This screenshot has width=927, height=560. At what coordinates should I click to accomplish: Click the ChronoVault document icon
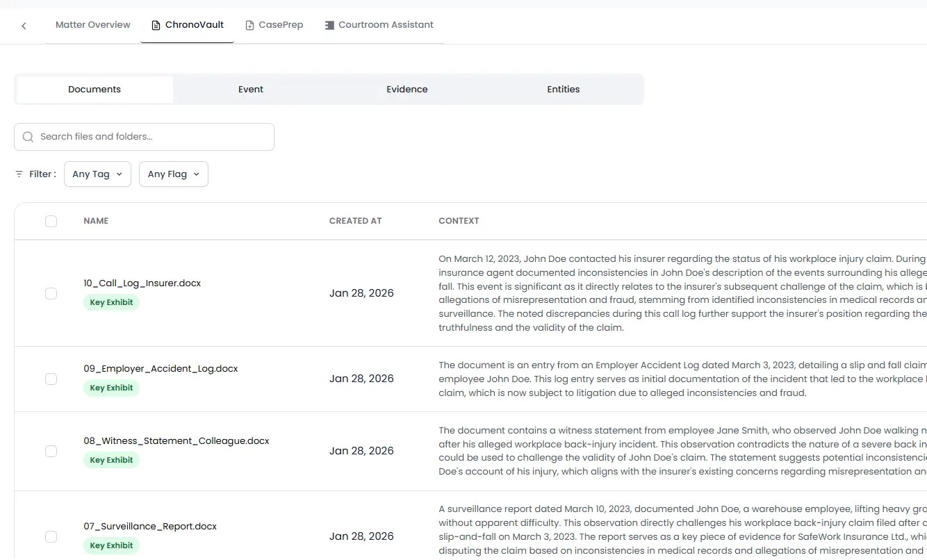pyautogui.click(x=156, y=25)
